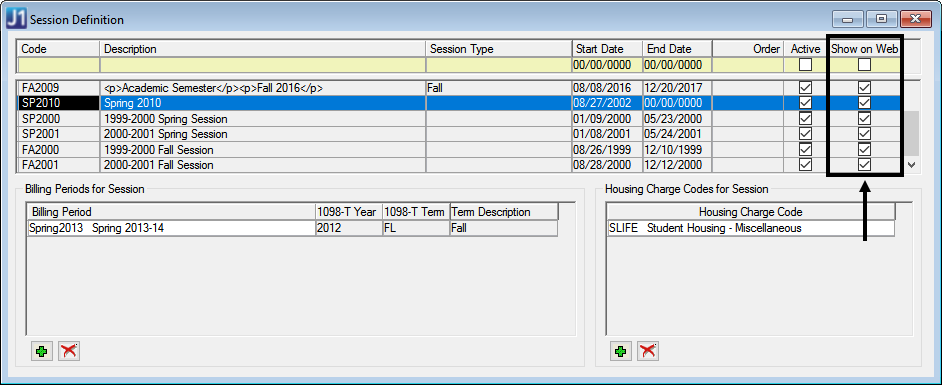Click session list scrollbar down arrow

point(911,165)
